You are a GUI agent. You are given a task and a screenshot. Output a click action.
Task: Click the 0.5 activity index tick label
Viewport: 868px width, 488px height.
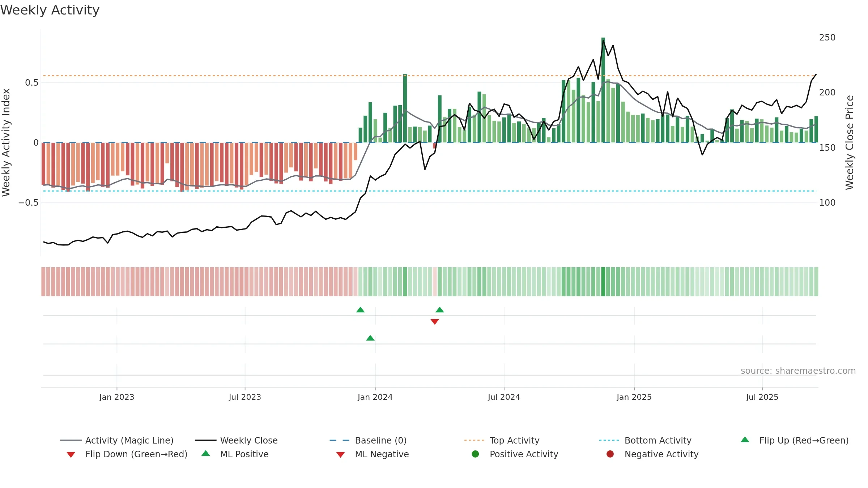(x=31, y=83)
